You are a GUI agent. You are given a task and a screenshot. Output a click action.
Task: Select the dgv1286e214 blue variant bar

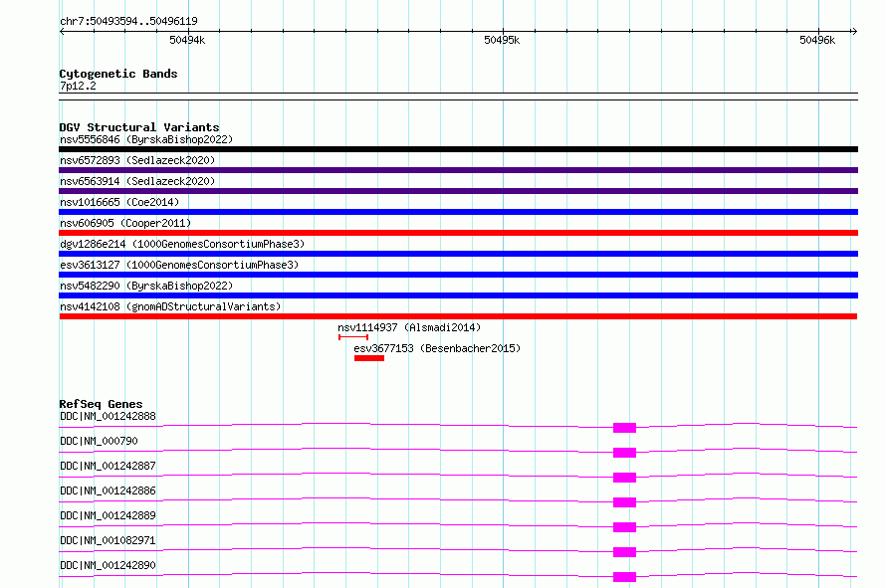458,254
